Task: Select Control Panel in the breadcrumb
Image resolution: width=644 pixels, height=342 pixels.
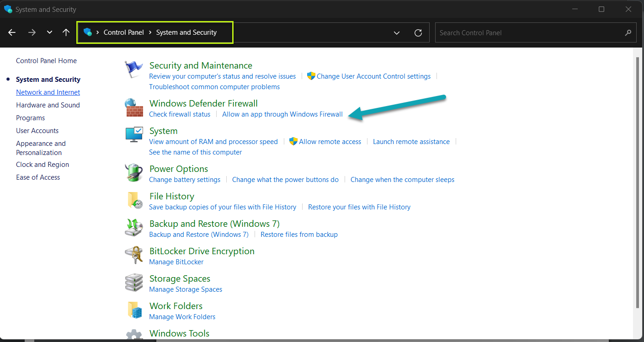Action: (x=124, y=32)
